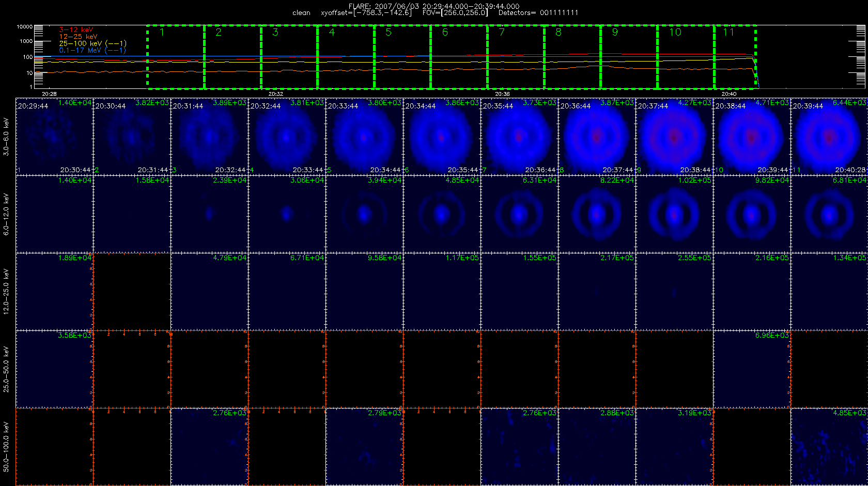This screenshot has height=486, width=868.
Task: Click the 3.82E+03 peak value label
Action: coord(152,103)
